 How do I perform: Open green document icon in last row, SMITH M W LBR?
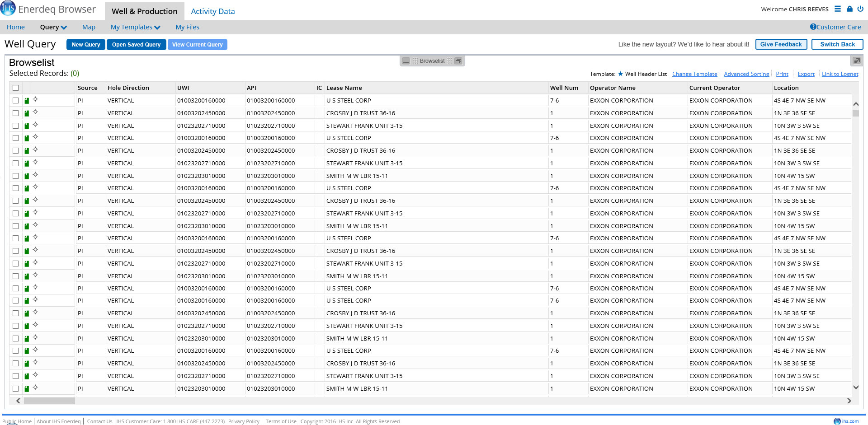[x=27, y=389]
